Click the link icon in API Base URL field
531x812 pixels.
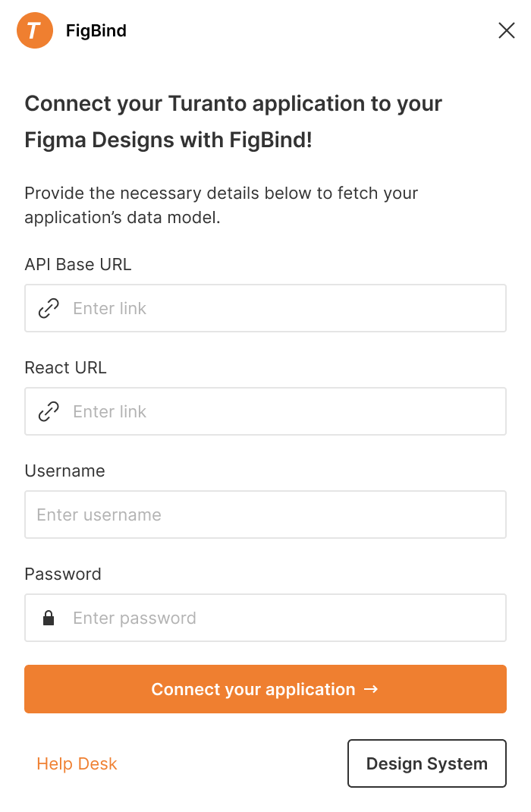point(49,308)
